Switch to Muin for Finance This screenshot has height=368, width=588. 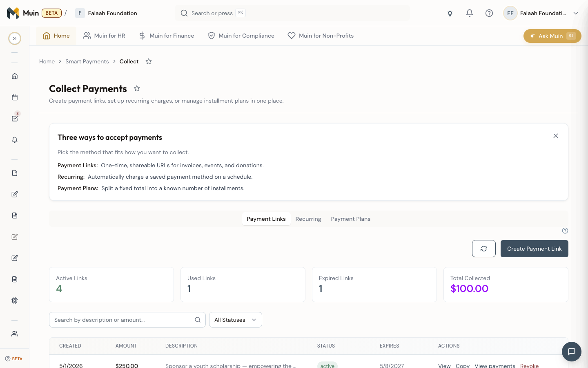(166, 36)
